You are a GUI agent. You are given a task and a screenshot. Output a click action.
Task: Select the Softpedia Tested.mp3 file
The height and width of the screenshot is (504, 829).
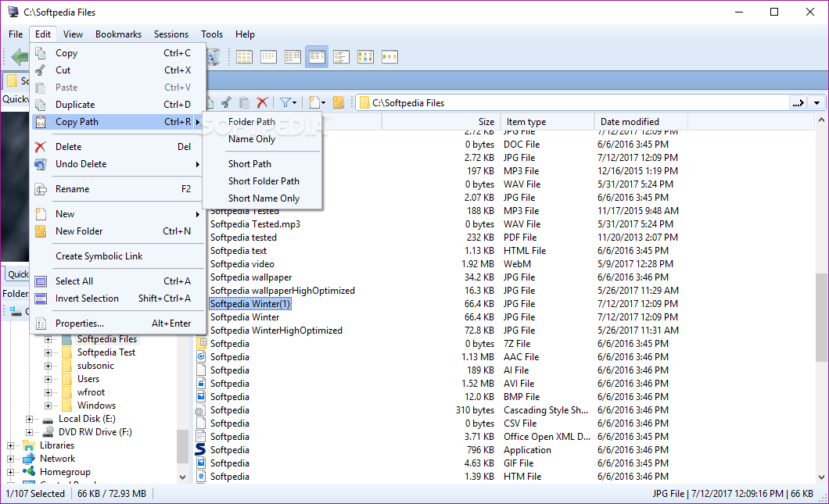pyautogui.click(x=256, y=224)
